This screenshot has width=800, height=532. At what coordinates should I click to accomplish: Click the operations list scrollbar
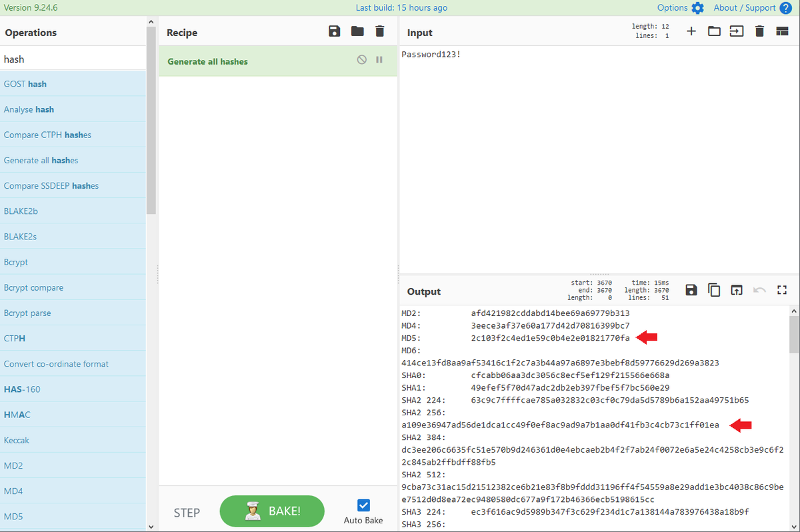click(x=151, y=120)
